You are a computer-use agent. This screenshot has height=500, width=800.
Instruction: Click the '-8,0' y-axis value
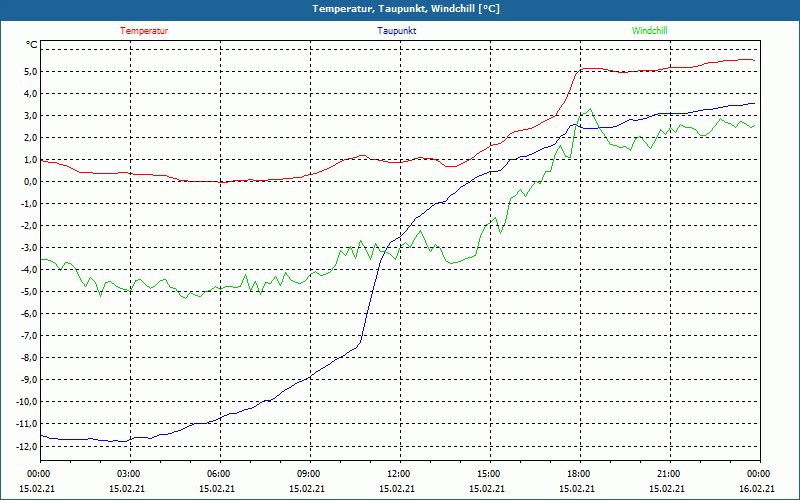pyautogui.click(x=30, y=357)
